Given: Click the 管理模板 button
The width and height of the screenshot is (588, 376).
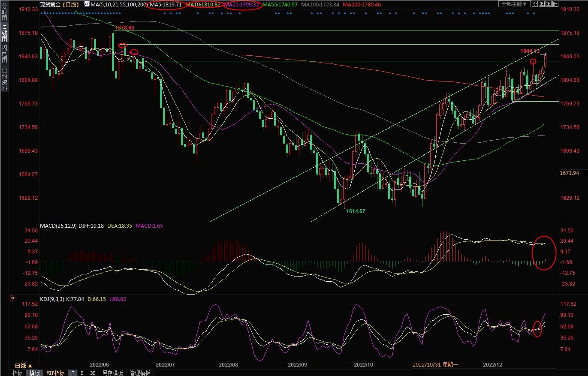Looking at the screenshot, I should click(x=140, y=373).
